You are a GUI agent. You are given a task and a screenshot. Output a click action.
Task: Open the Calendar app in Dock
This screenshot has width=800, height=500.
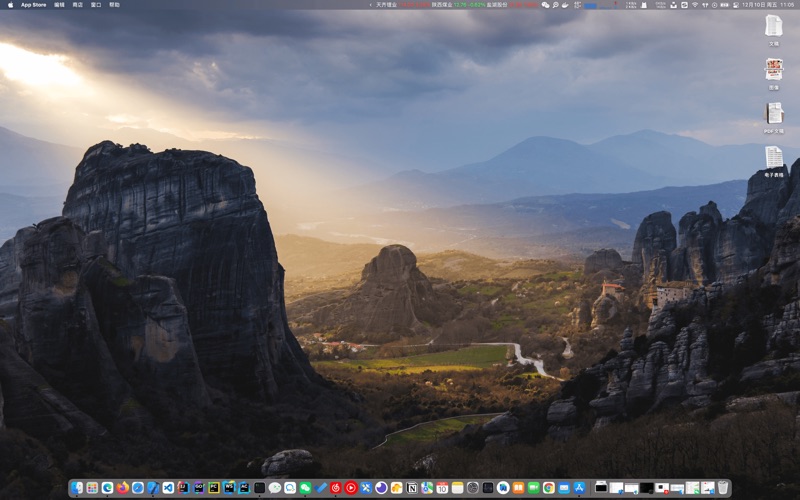coord(442,488)
